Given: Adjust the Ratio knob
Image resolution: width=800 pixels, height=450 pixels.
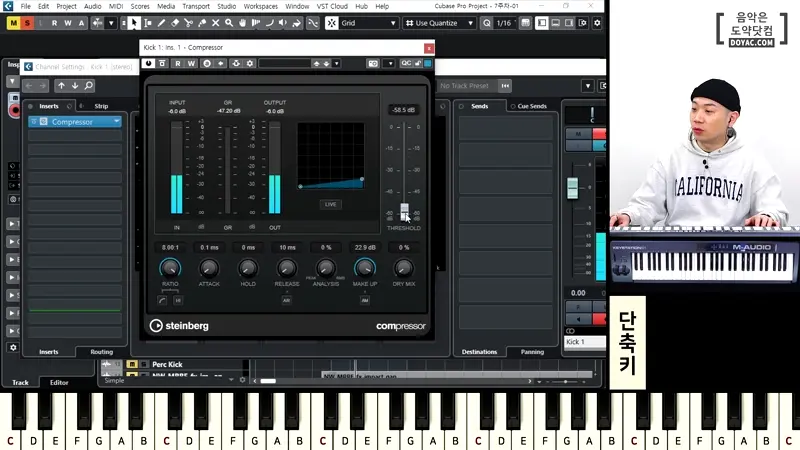Looking at the screenshot, I should click(170, 267).
